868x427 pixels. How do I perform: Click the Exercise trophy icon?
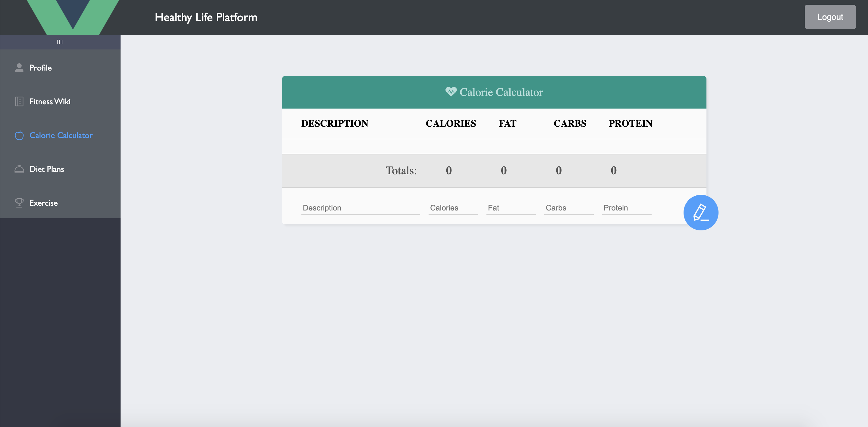(19, 203)
